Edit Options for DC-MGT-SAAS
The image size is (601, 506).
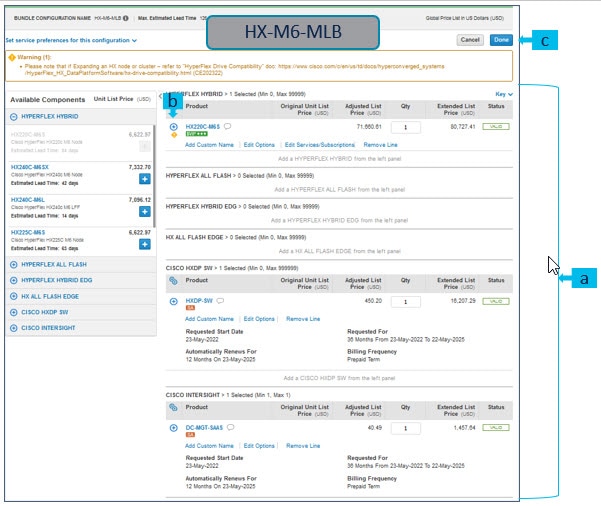259,446
